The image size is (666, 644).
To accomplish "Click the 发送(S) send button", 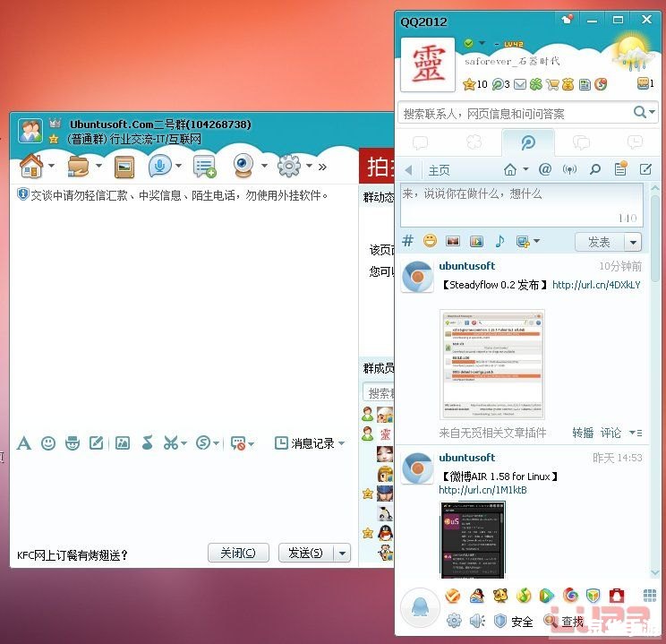I will 306,553.
